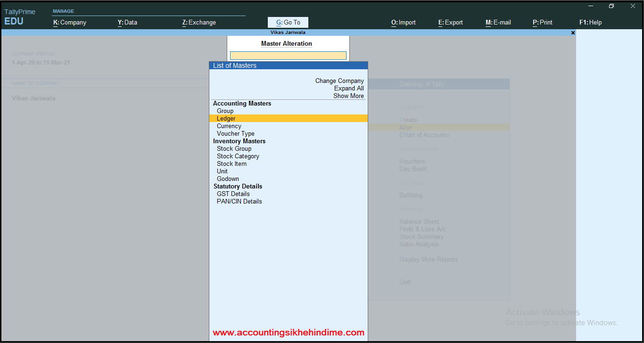The height and width of the screenshot is (343, 644).
Task: Open Vouchers in Gateway of Tally
Action: [412, 161]
